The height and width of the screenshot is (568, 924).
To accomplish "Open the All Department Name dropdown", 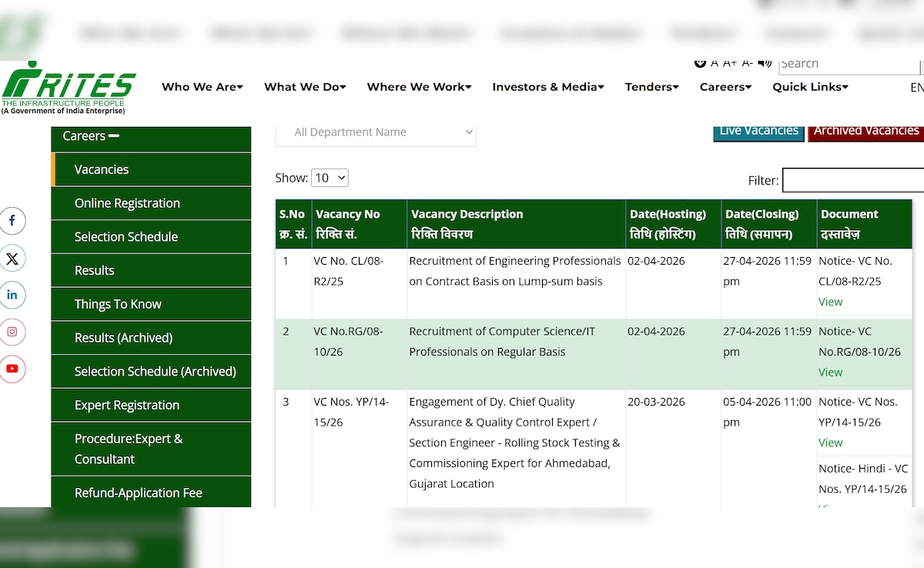I will click(x=376, y=132).
